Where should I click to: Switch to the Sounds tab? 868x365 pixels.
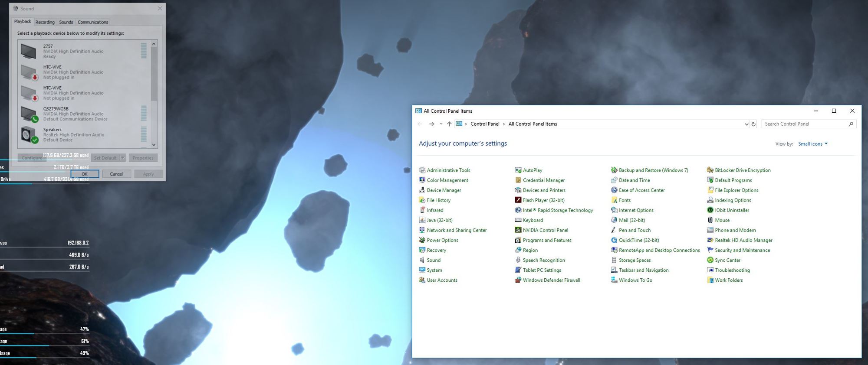(x=66, y=22)
